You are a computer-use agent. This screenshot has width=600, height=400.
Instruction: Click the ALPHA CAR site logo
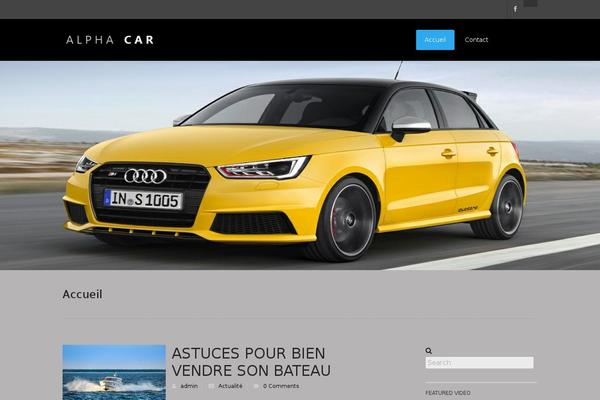pyautogui.click(x=110, y=40)
